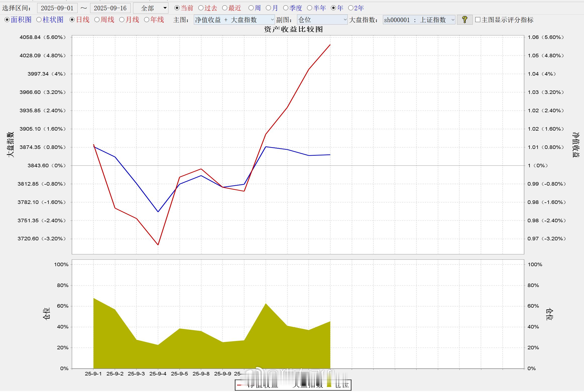This screenshot has height=392, width=584.
Task: Open the 全部 range dropdown
Action: [151, 8]
